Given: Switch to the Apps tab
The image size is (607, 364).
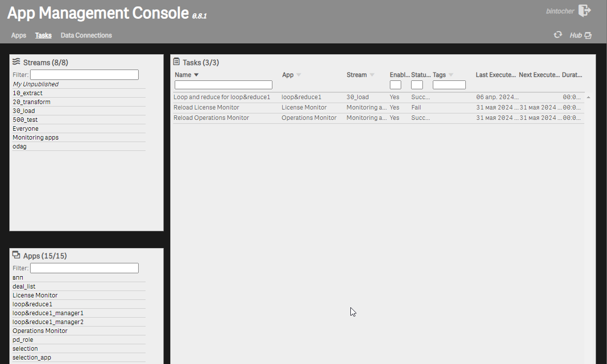Looking at the screenshot, I should pos(18,35).
